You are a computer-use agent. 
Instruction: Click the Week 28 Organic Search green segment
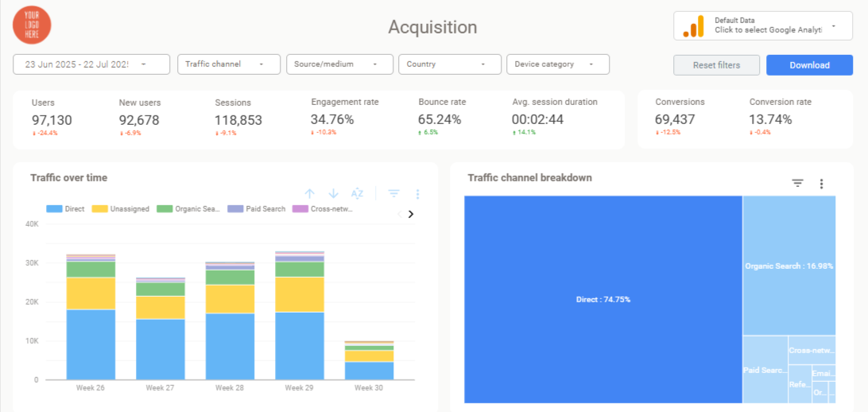pyautogui.click(x=230, y=277)
